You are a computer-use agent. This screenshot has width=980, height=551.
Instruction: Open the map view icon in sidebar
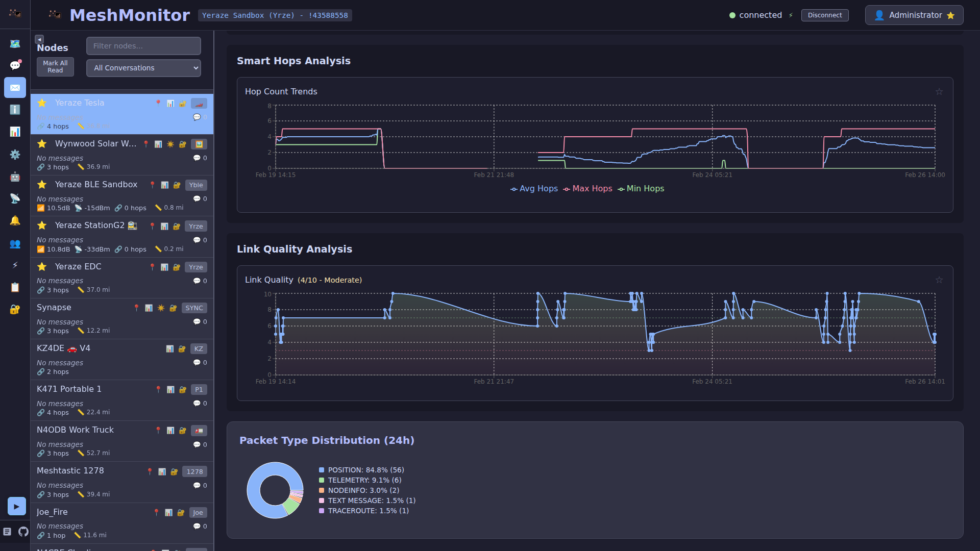(x=15, y=44)
